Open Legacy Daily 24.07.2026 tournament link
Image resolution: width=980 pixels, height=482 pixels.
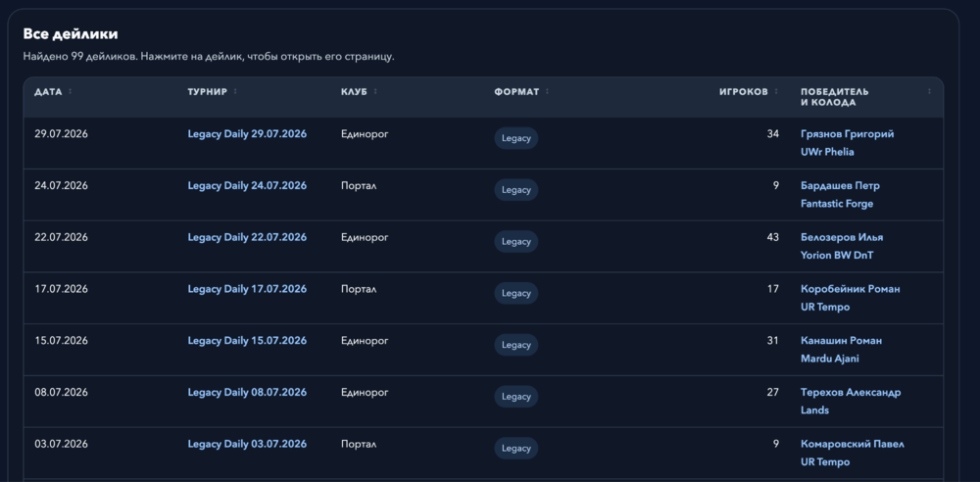(247, 186)
